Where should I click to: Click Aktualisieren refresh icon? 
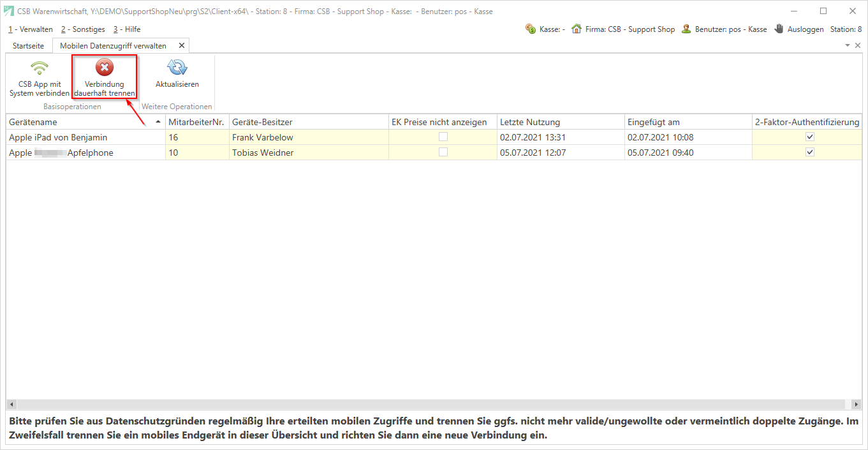pos(177,68)
